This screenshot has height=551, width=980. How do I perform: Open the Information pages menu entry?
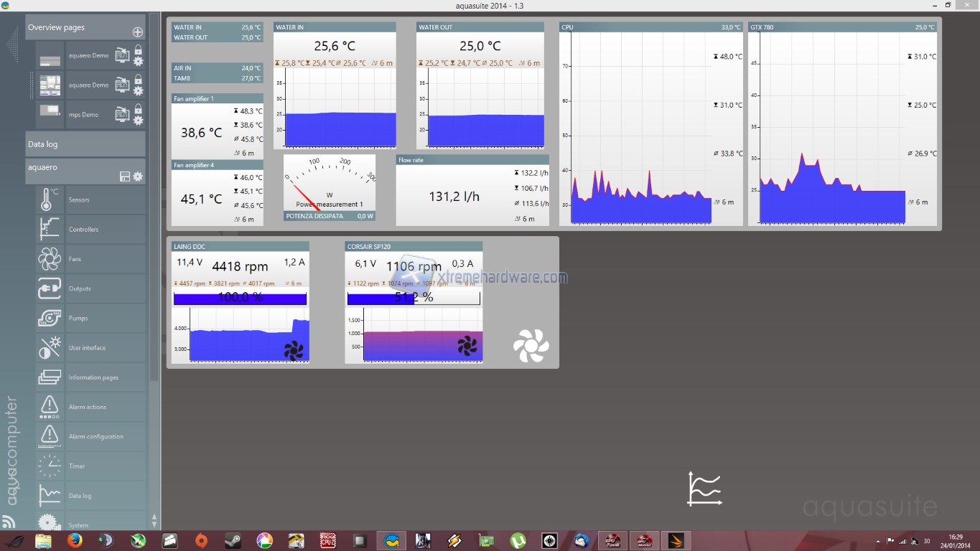[93, 377]
